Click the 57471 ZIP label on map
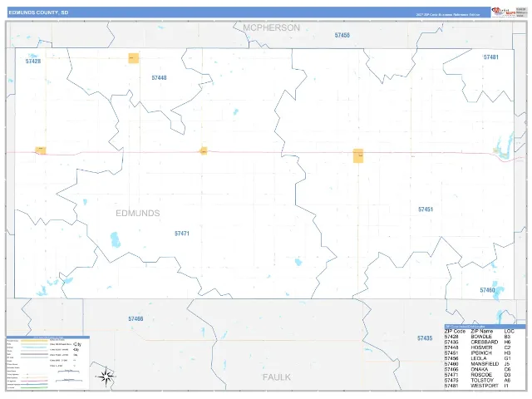The image size is (532, 399). (182, 234)
